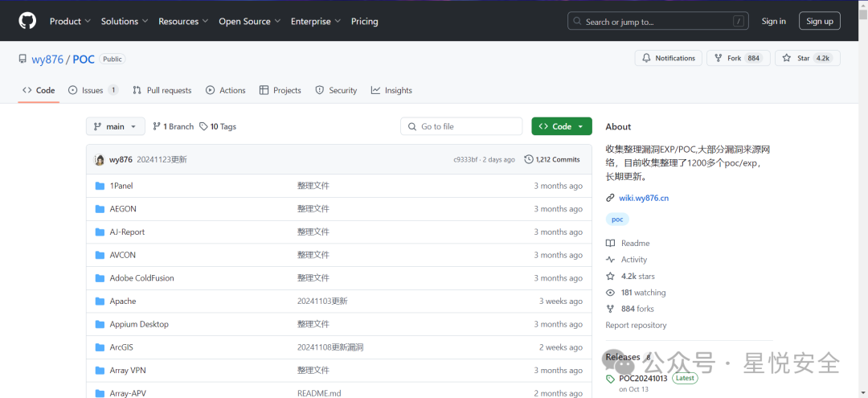Screen dimensions: 868x398
Task: Select the poc topic tag
Action: pos(617,220)
